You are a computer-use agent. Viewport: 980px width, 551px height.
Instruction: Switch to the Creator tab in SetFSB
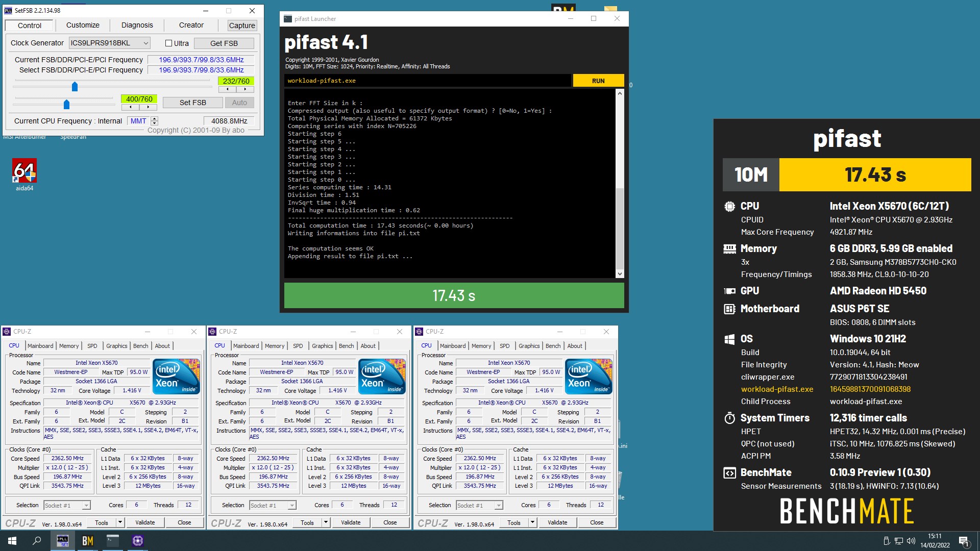(191, 25)
